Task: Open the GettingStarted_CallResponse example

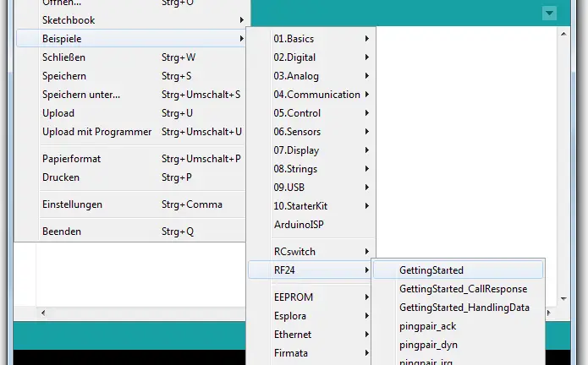Action: pos(459,289)
